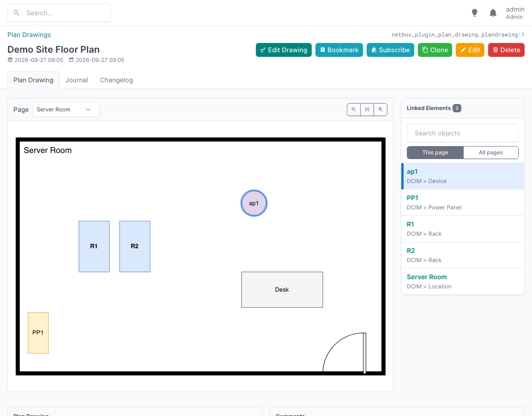Screen dimensions: 532x416
Task: Open the lightbulb help icon
Action: pos(475,13)
